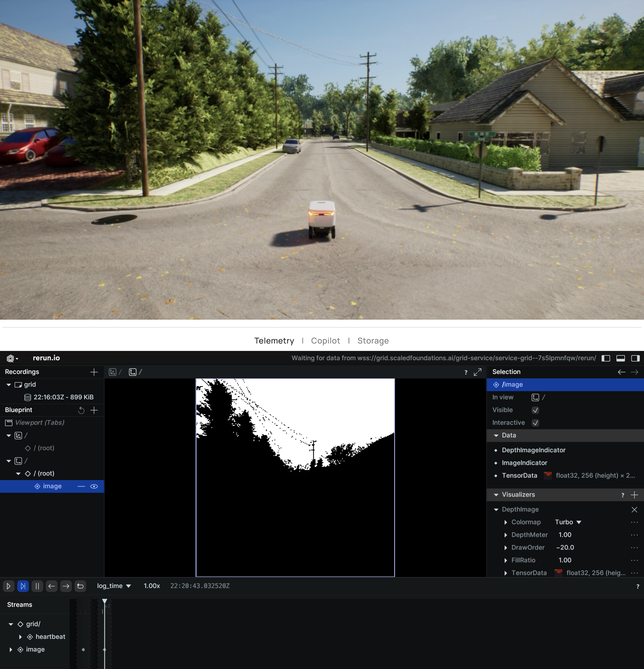
Task: Uncheck the Interactive checkbox
Action: (x=536, y=423)
